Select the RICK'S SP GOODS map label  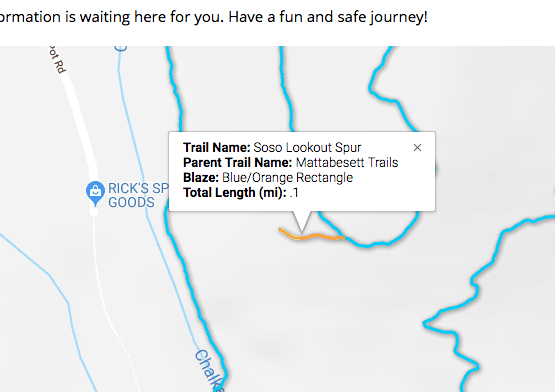pyautogui.click(x=138, y=195)
